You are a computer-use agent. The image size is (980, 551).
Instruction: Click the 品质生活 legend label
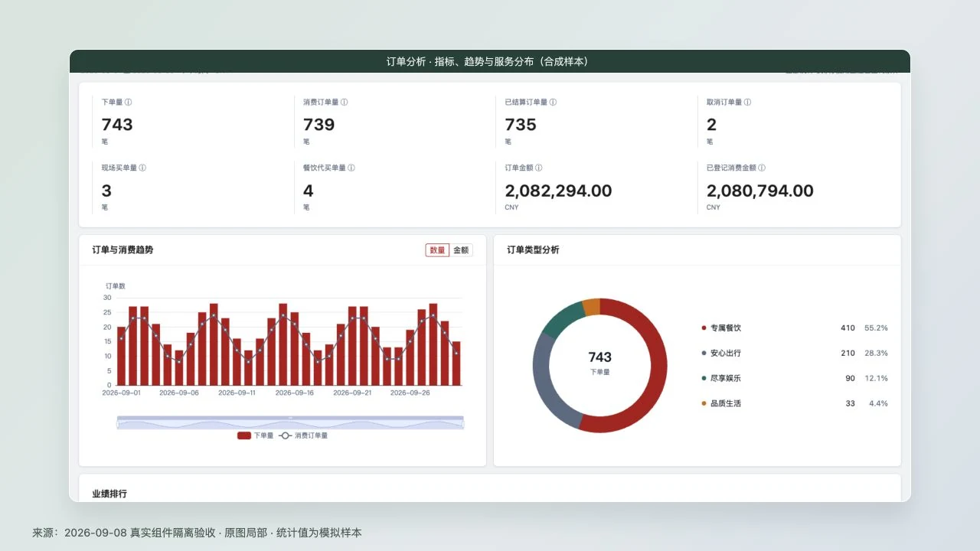pyautogui.click(x=726, y=403)
